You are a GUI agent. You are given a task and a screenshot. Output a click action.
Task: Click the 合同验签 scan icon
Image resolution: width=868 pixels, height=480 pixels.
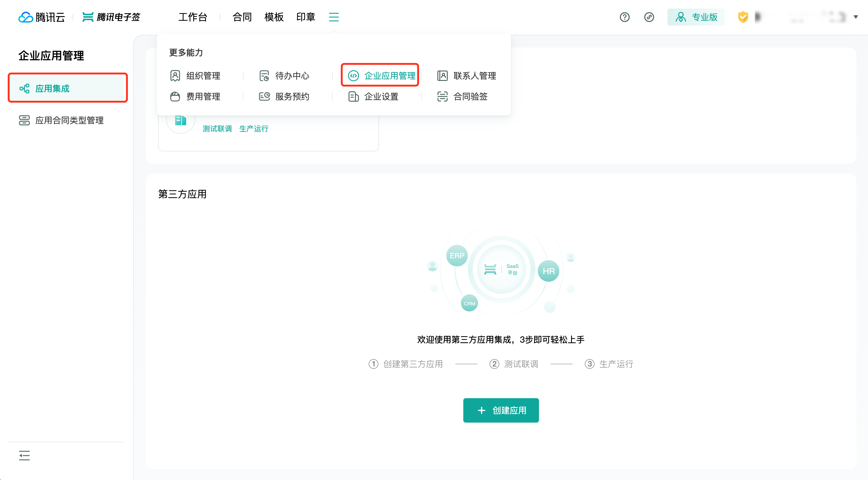pos(442,96)
